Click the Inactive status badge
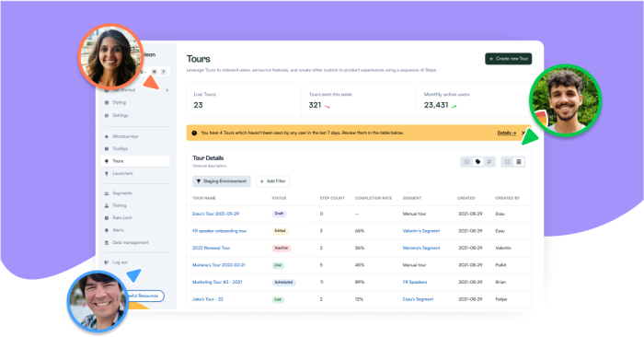Screen dimensions: 644x337 pos(282,249)
